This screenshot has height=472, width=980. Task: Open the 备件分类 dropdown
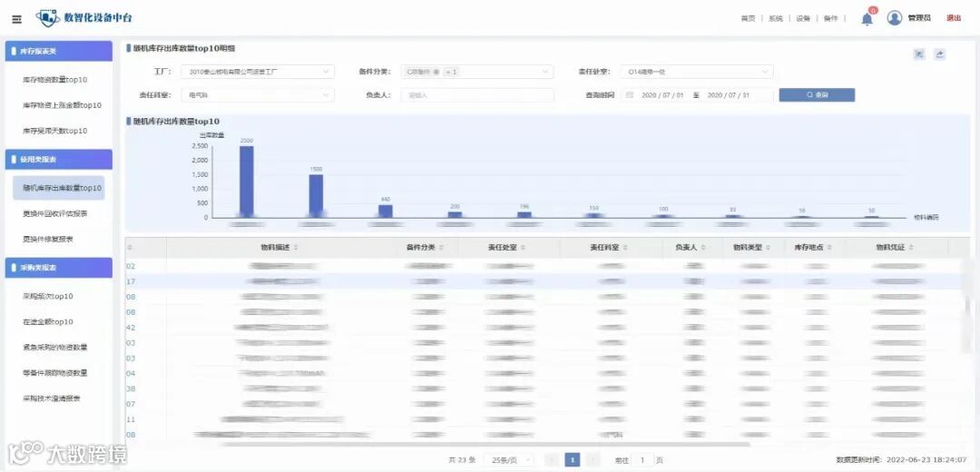click(x=477, y=72)
